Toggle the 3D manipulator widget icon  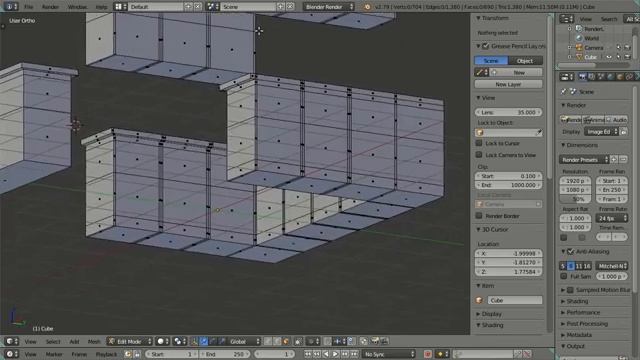[x=195, y=341]
